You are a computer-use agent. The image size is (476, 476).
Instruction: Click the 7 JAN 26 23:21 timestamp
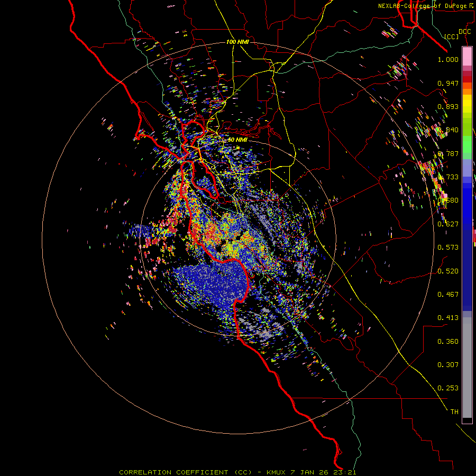point(323,472)
